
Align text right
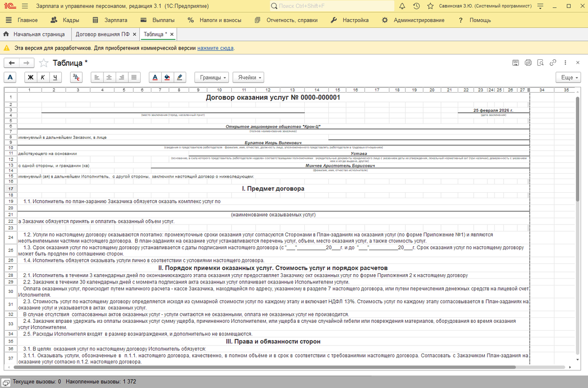click(x=122, y=78)
